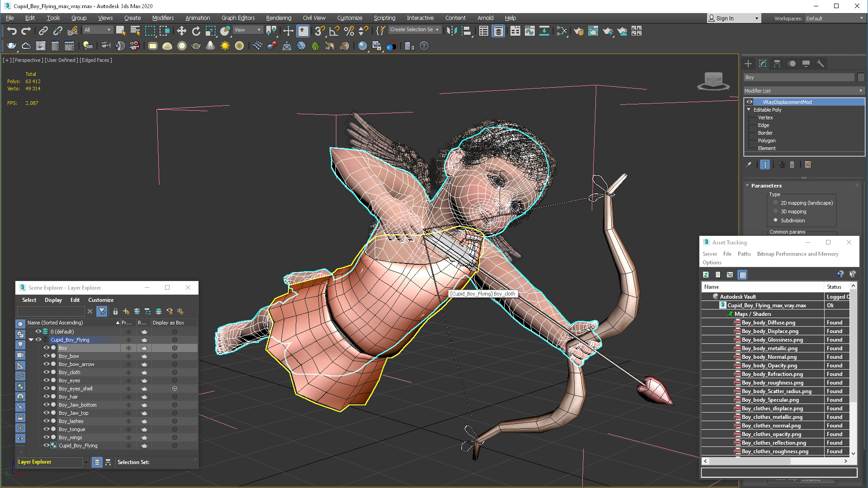
Task: Select the 2D mapping (landscape) radio option
Action: [776, 203]
